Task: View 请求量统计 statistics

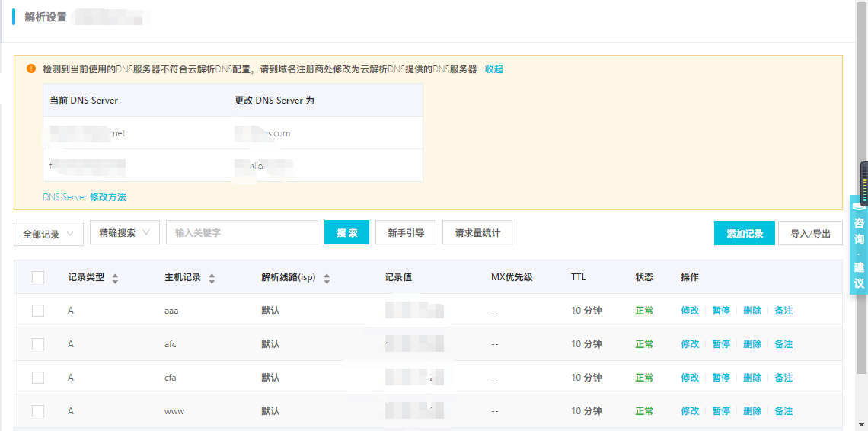Action: click(x=477, y=233)
